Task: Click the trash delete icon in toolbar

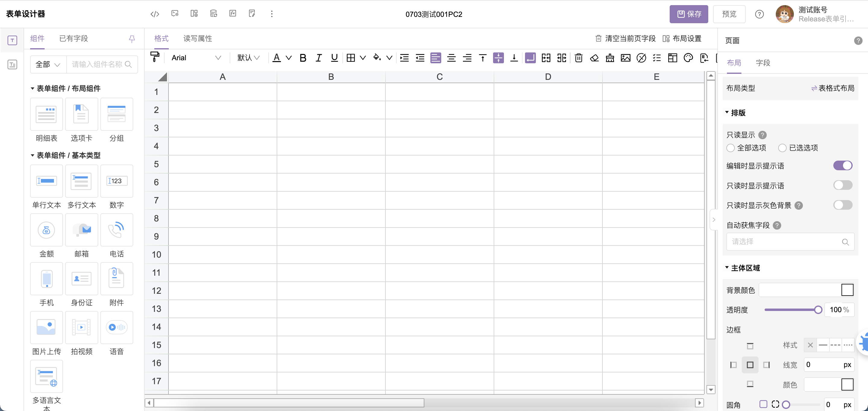Action: [579, 58]
